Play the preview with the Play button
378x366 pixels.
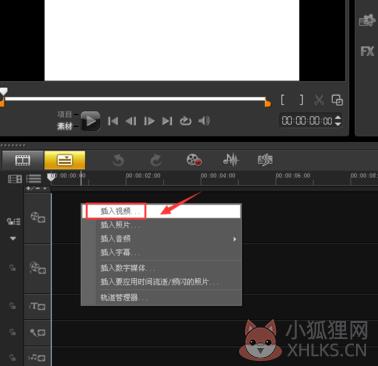tap(90, 121)
